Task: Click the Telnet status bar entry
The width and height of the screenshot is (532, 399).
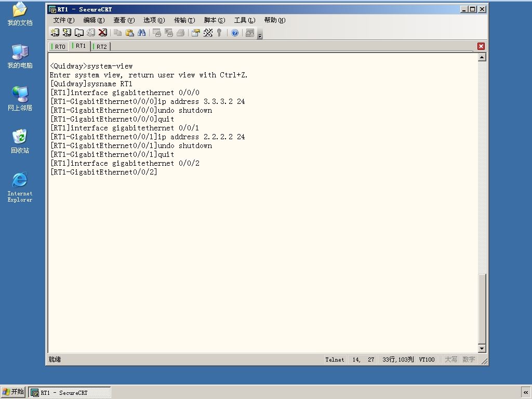Action: (x=335, y=360)
